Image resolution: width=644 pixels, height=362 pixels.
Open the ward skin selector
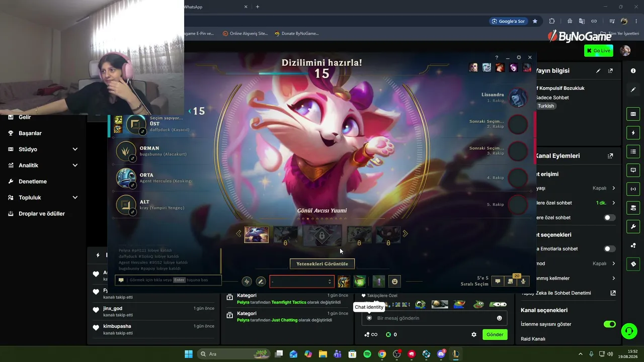click(378, 282)
